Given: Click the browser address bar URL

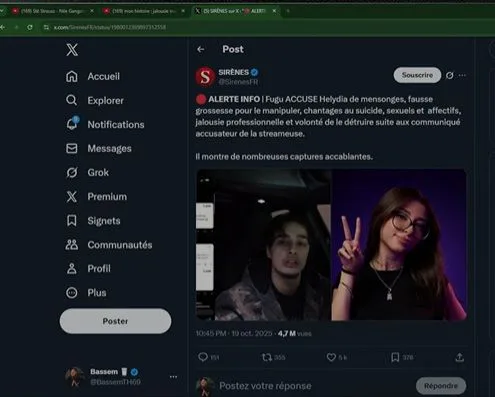Looking at the screenshot, I should (110, 27).
